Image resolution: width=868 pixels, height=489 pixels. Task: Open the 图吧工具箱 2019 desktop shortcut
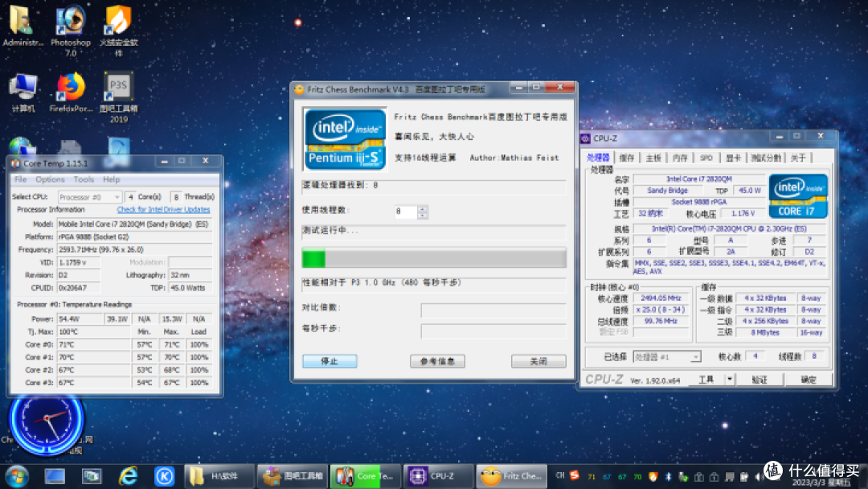118,97
